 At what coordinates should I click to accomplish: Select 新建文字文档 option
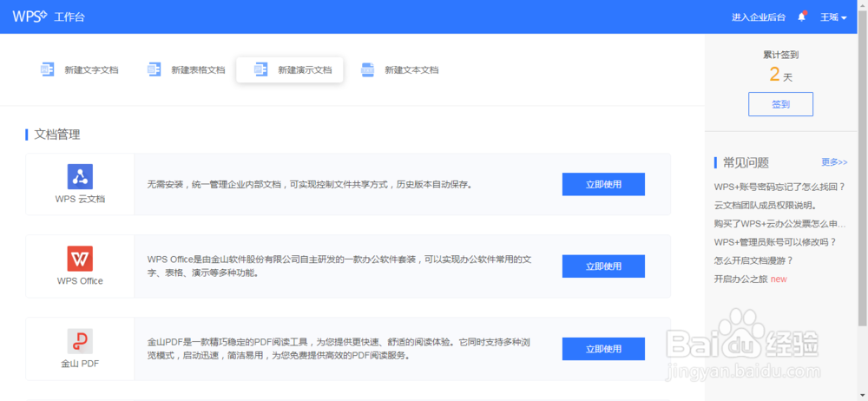coord(91,70)
